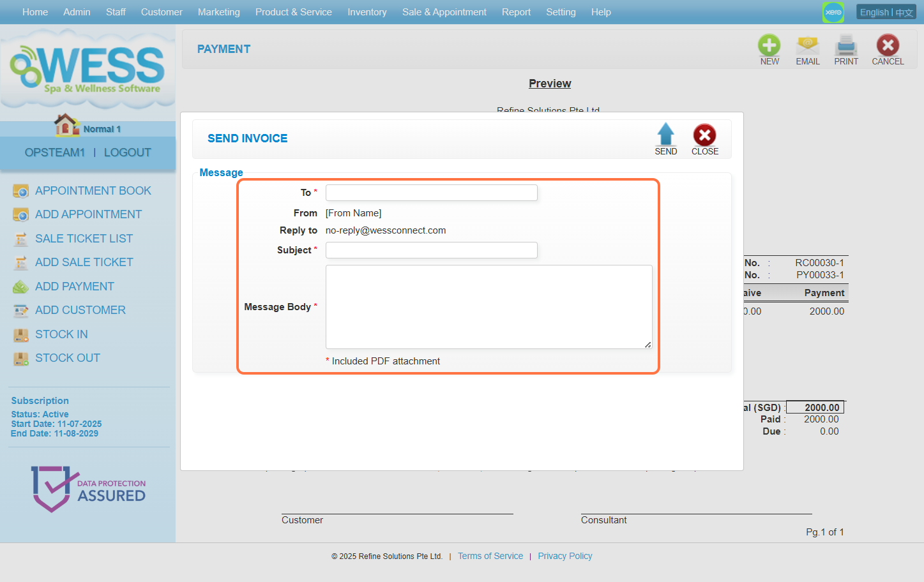Click the Stock In sidebar icon
The image size is (924, 582).
[21, 334]
